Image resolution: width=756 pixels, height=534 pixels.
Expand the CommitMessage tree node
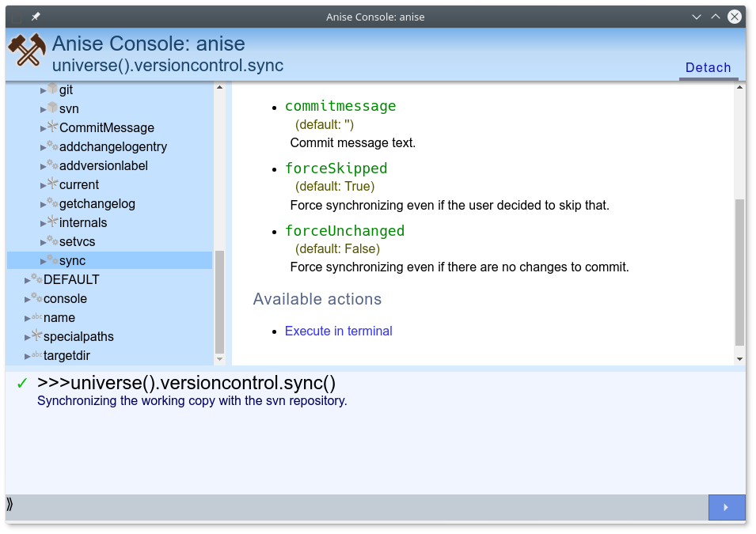(x=43, y=128)
